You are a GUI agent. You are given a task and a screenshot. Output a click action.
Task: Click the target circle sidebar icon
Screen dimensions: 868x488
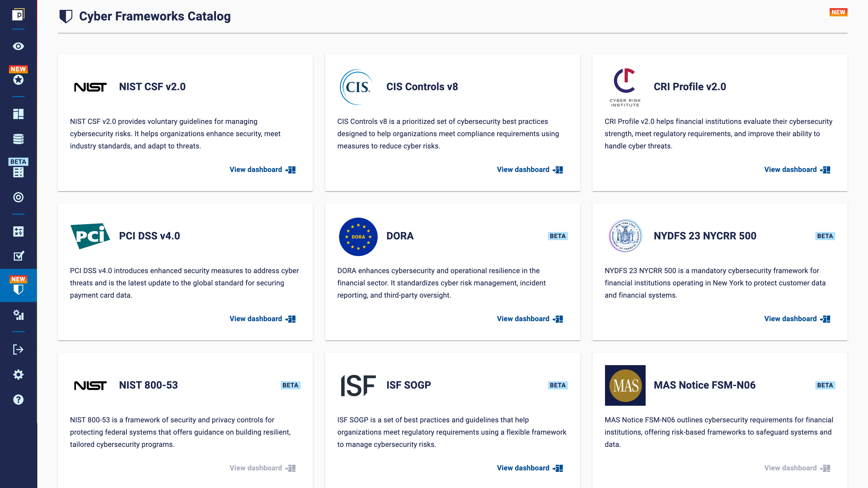18,197
